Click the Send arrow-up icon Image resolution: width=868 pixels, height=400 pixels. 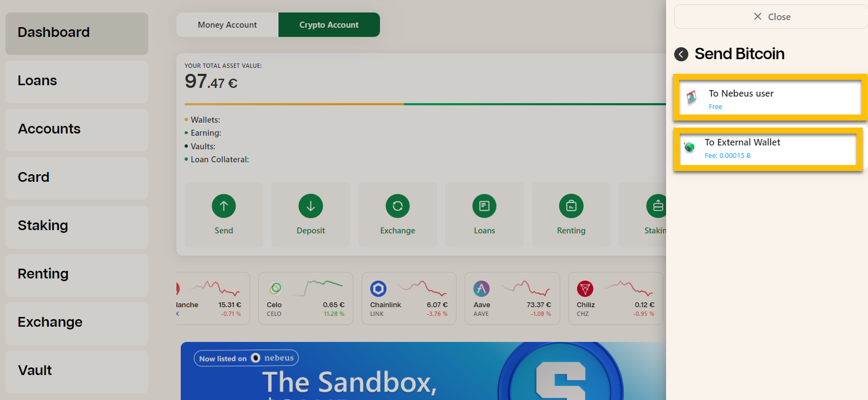coord(224,206)
